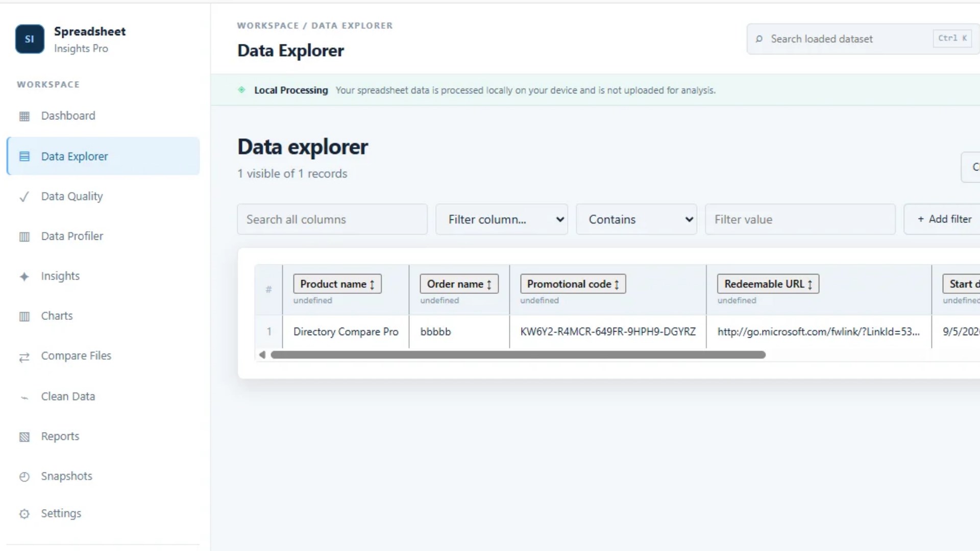Click the table horizontal scrollbar

[x=518, y=355]
